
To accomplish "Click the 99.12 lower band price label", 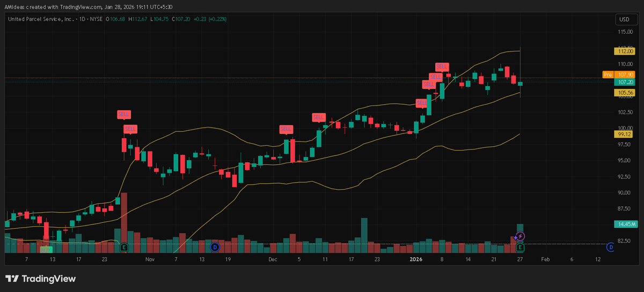I will [625, 134].
